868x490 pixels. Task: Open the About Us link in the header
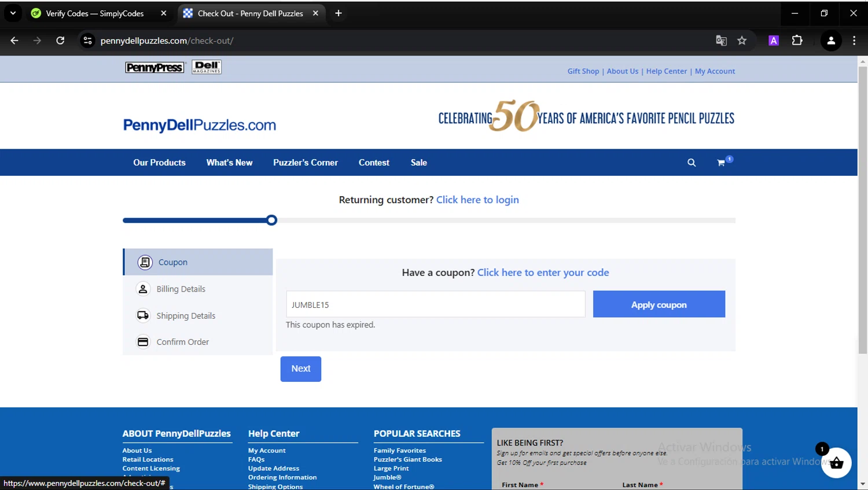623,71
